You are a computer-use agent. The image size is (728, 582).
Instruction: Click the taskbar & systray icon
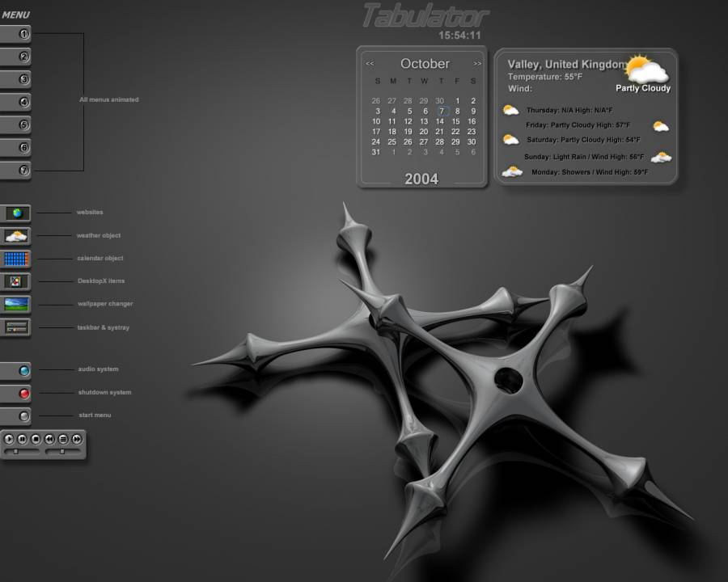click(x=17, y=327)
